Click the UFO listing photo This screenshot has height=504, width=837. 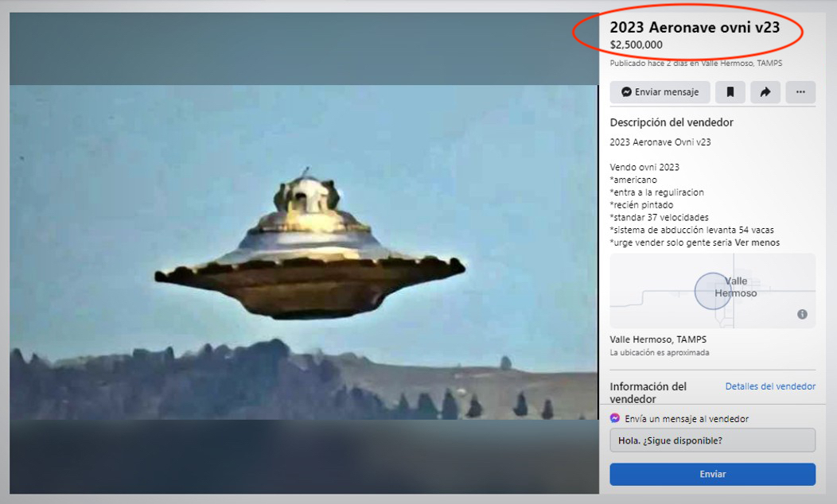(304, 252)
